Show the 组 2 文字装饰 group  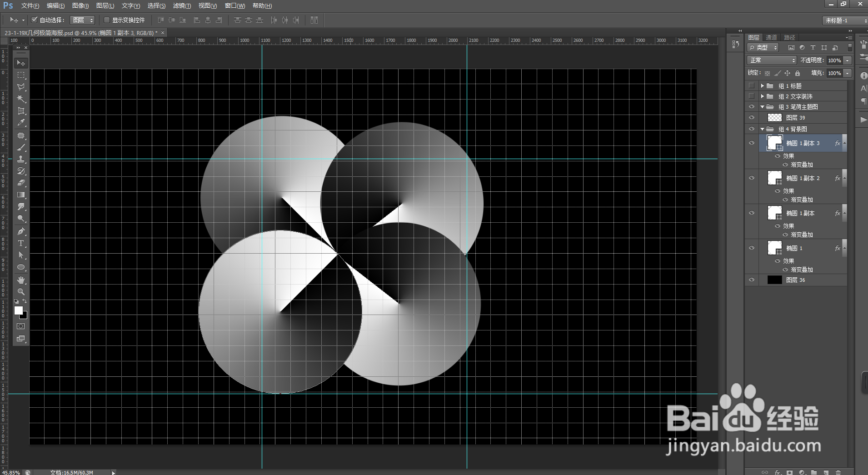click(x=752, y=96)
